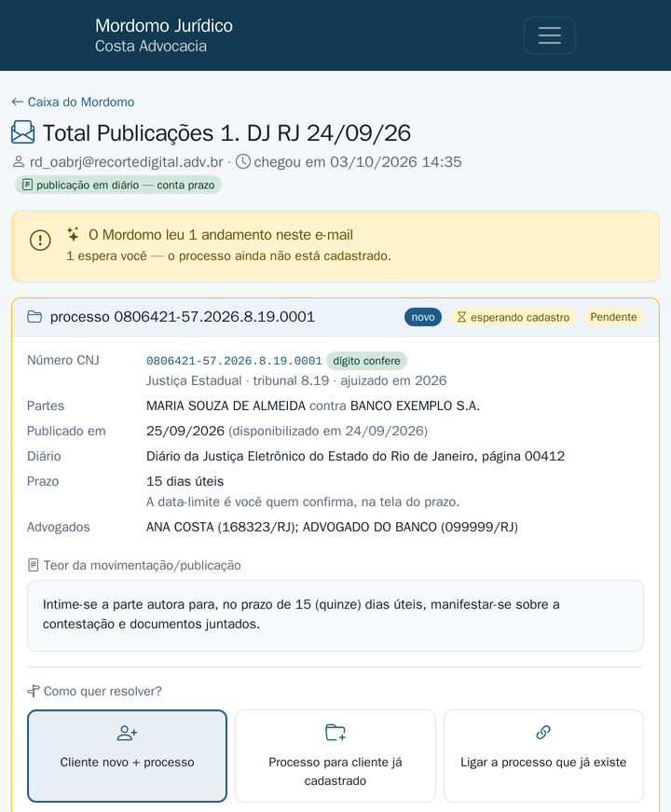This screenshot has width=671, height=812.
Task: Click the folder icon beside processo number
Action: pos(34,316)
